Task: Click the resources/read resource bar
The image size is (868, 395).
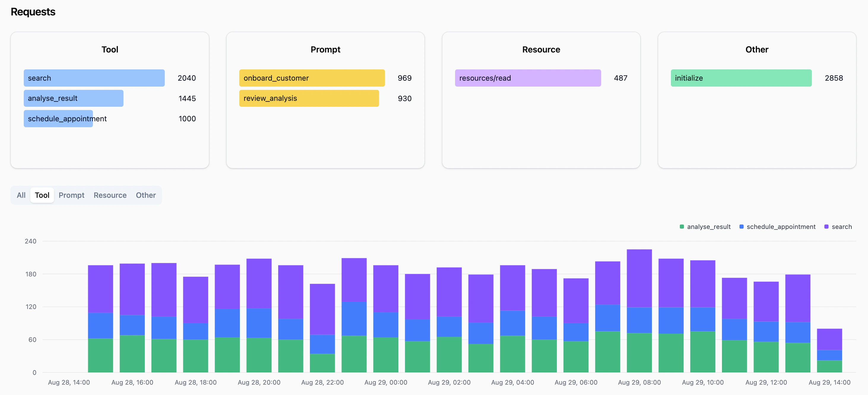Action: [x=528, y=78]
